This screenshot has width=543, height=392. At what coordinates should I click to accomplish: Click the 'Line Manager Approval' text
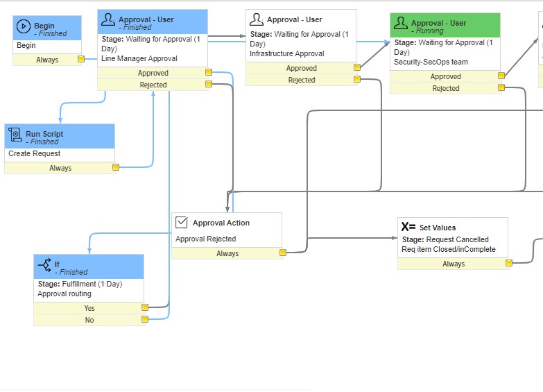click(139, 58)
